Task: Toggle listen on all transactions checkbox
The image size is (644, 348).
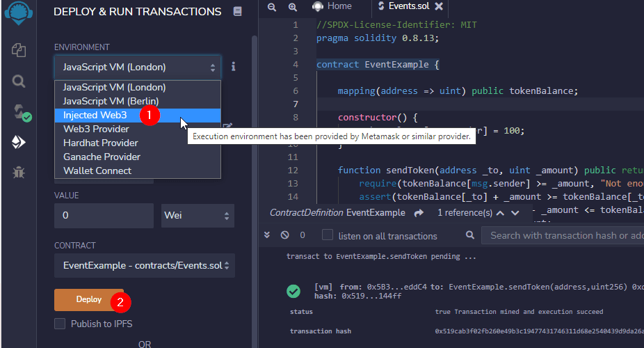Action: [x=328, y=235]
